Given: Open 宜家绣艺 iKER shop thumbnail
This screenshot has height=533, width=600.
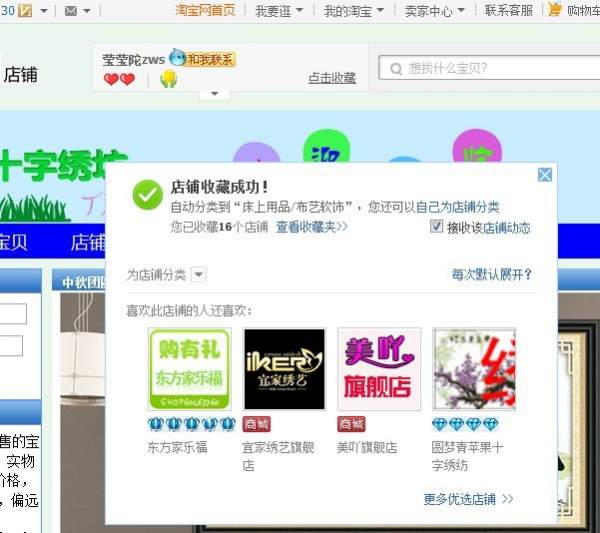Looking at the screenshot, I should click(x=284, y=369).
